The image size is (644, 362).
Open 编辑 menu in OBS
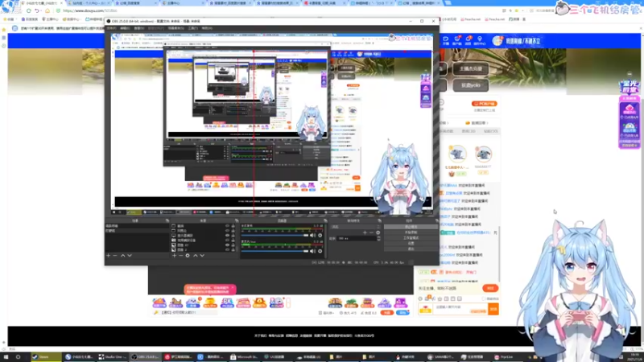[x=125, y=28]
